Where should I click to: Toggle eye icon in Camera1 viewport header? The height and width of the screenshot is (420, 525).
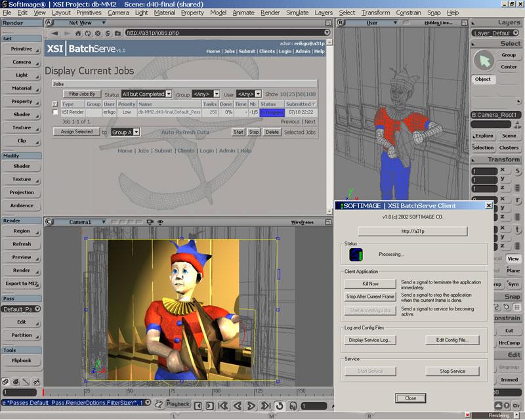pyautogui.click(x=160, y=222)
